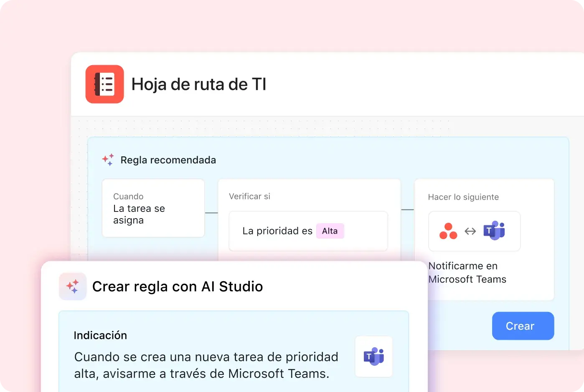The image size is (584, 392).
Task: Click the AI Studio sparkle icon
Action: click(73, 286)
